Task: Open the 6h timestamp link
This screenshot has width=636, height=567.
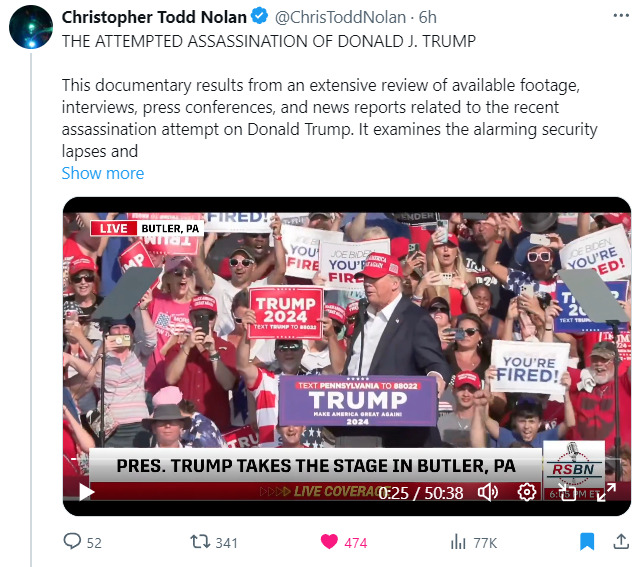Action: (428, 17)
